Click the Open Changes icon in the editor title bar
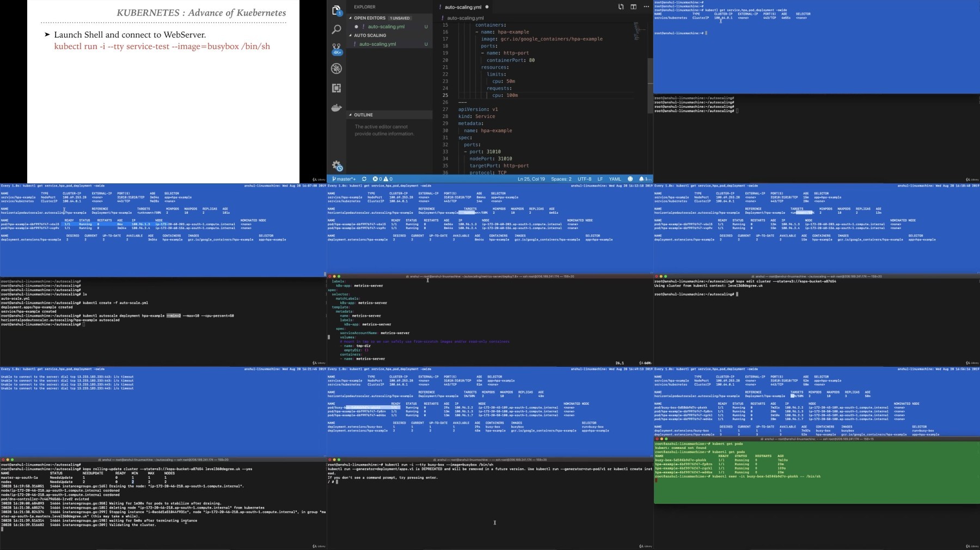Screen dimensions: 980x550 621,7
